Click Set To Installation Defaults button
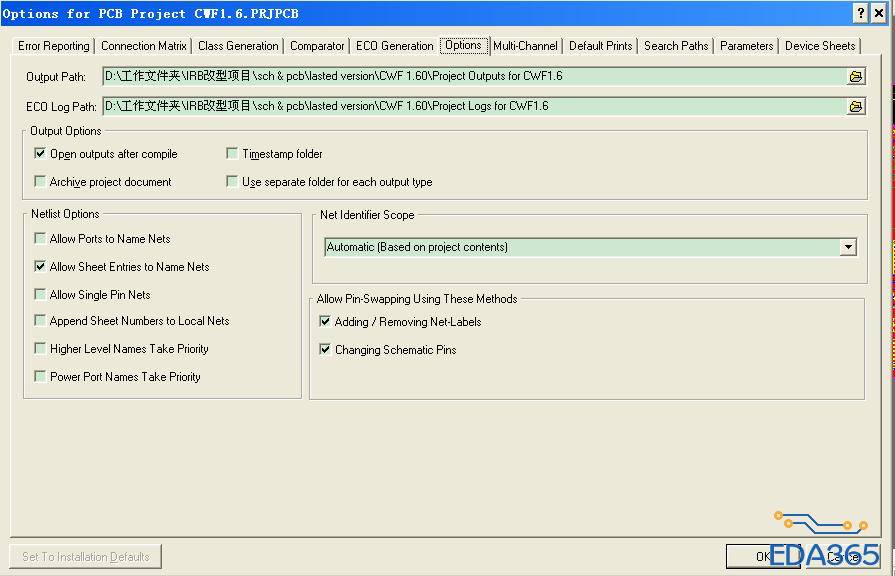The width and height of the screenshot is (895, 576). pos(86,557)
